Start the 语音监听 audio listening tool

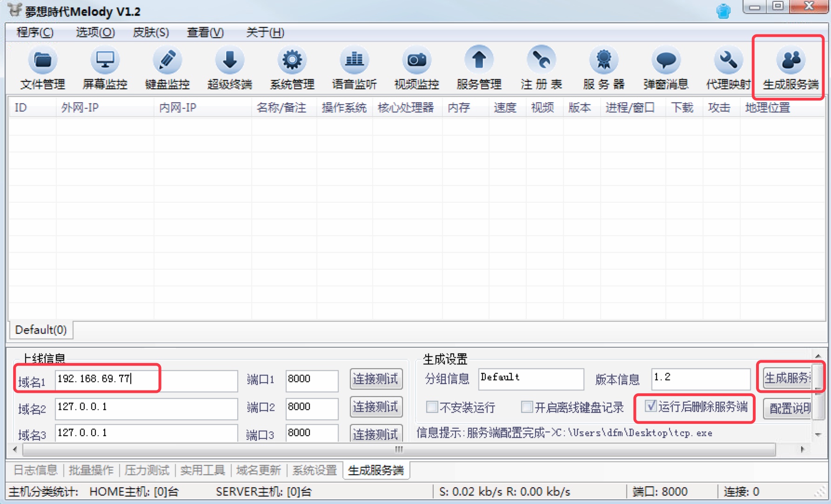pyautogui.click(x=355, y=69)
